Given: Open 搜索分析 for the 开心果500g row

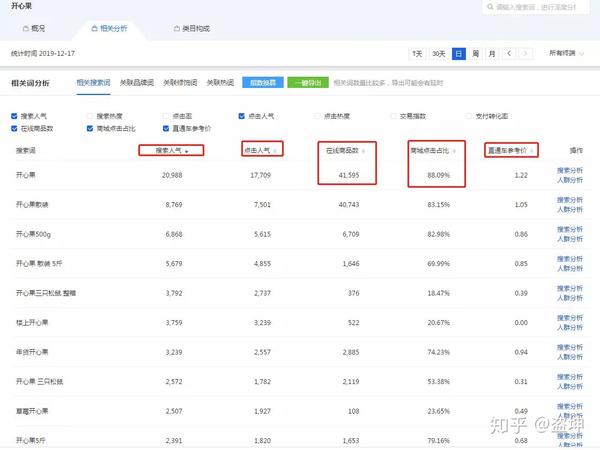Looking at the screenshot, I should pyautogui.click(x=570, y=229).
